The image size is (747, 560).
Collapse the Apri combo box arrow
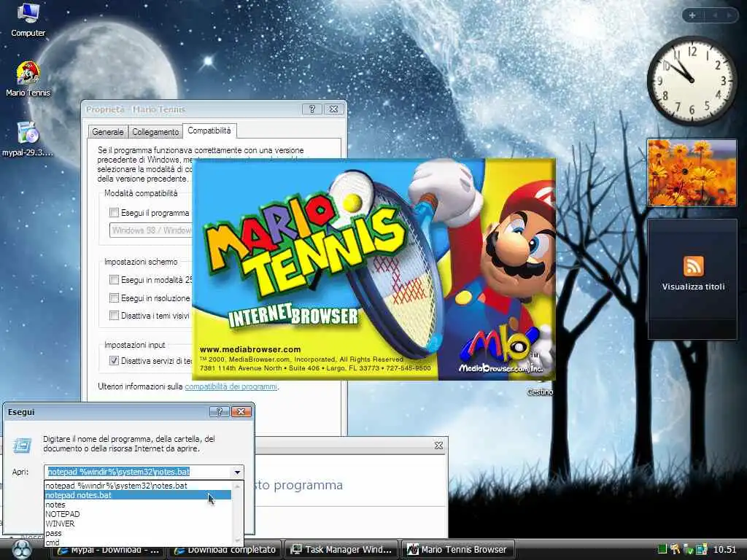[237, 472]
